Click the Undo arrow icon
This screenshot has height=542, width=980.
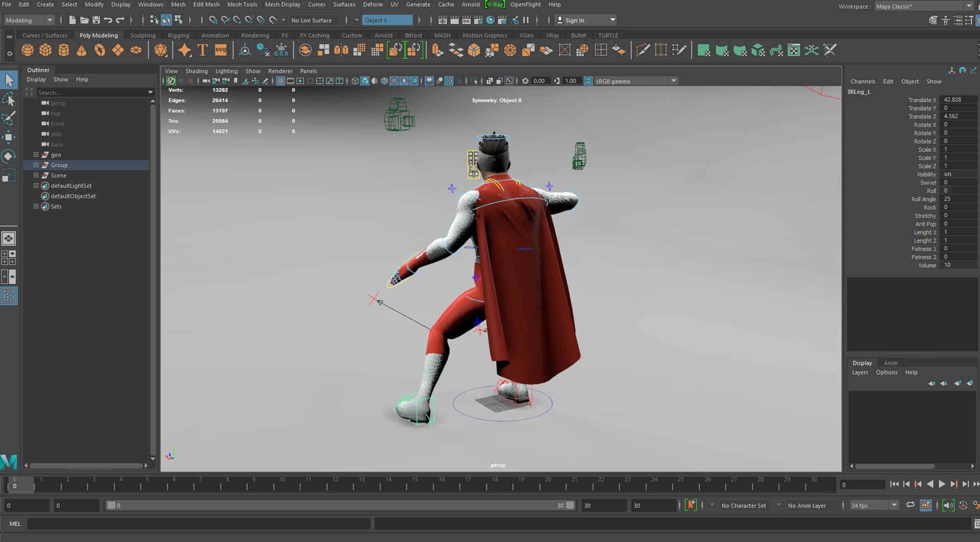tap(108, 20)
